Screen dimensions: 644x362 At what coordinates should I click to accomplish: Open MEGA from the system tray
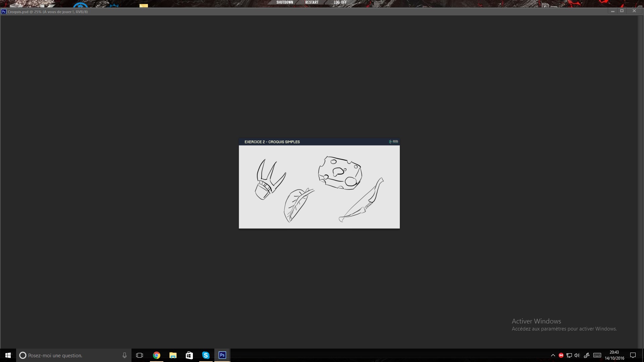pos(561,355)
